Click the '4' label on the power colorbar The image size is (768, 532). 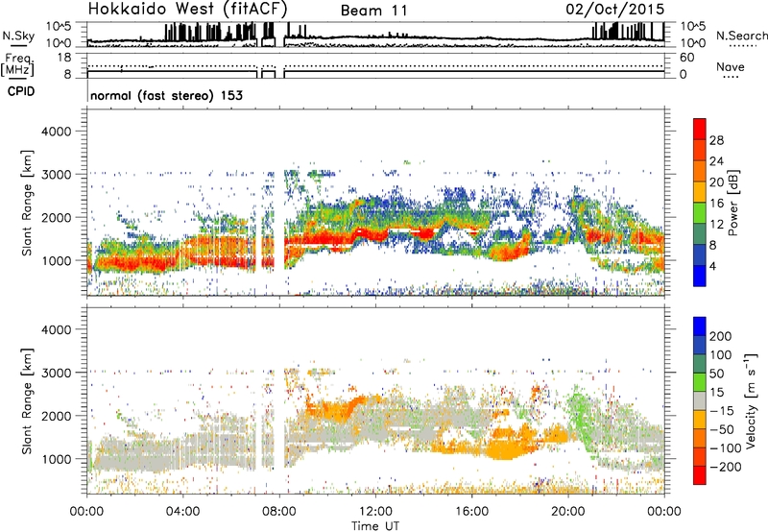click(712, 266)
